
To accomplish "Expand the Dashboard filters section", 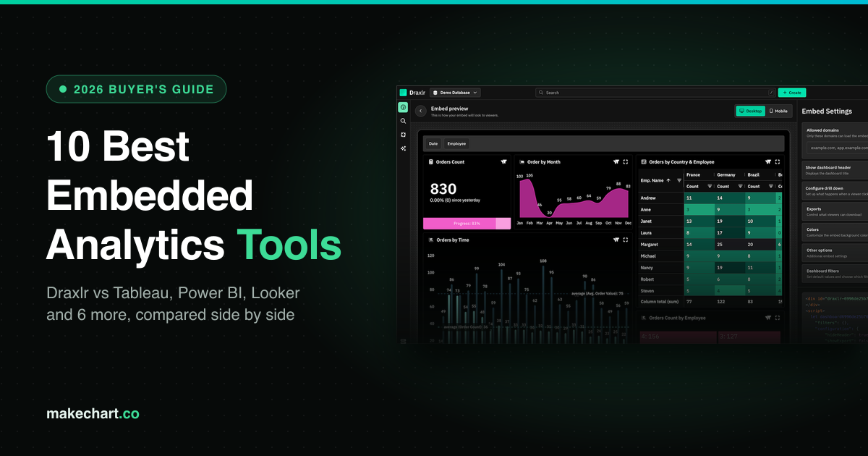I will point(835,273).
